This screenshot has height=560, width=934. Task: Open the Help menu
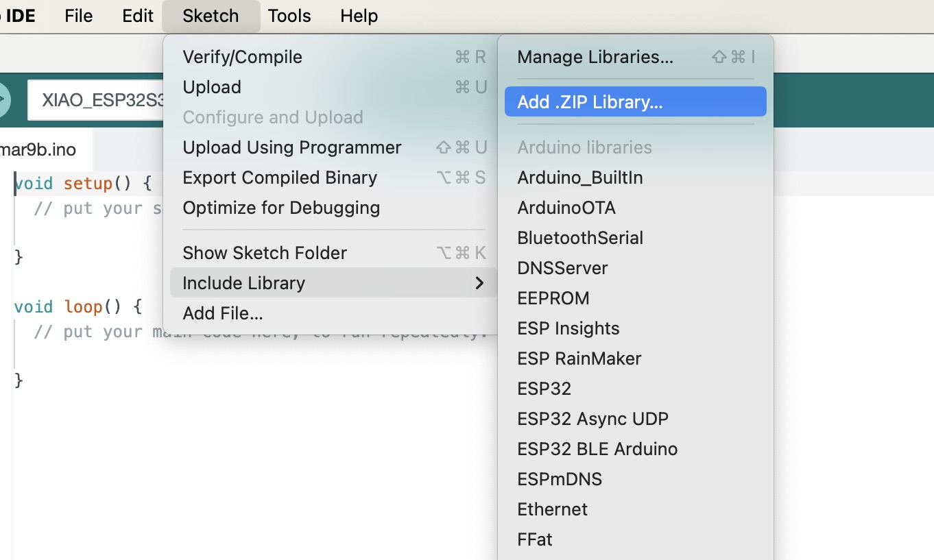point(359,16)
